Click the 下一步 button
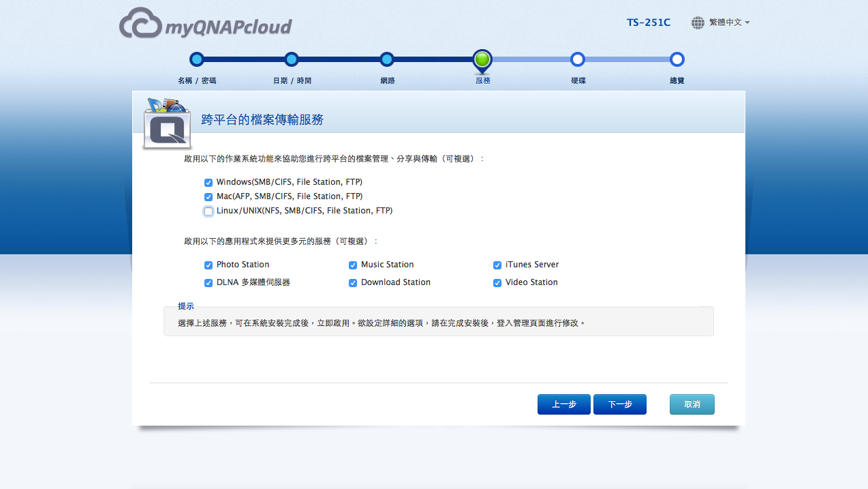This screenshot has height=489, width=868. (x=620, y=404)
